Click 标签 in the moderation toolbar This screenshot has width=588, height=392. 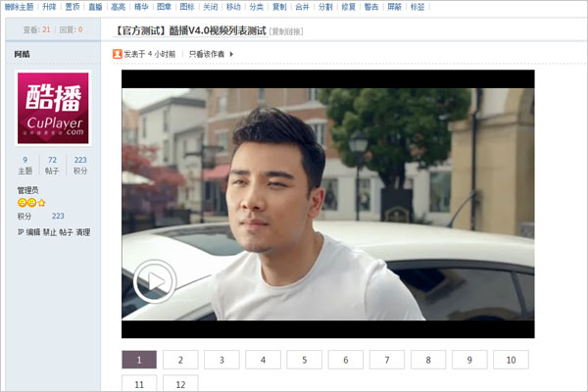417,6
